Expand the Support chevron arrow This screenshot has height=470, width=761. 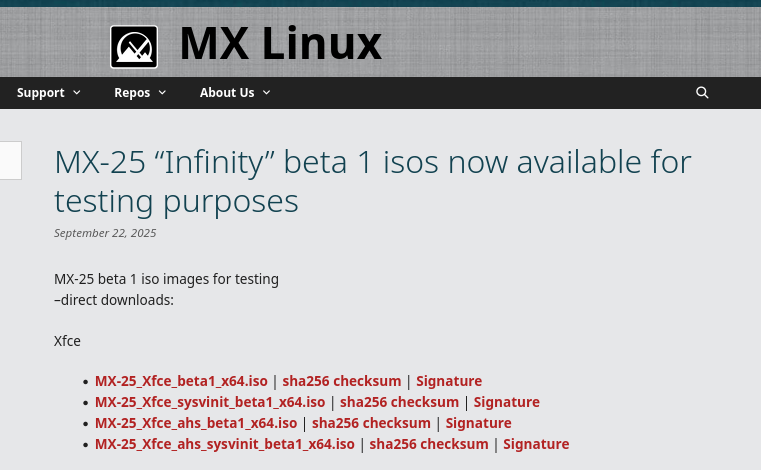(77, 92)
